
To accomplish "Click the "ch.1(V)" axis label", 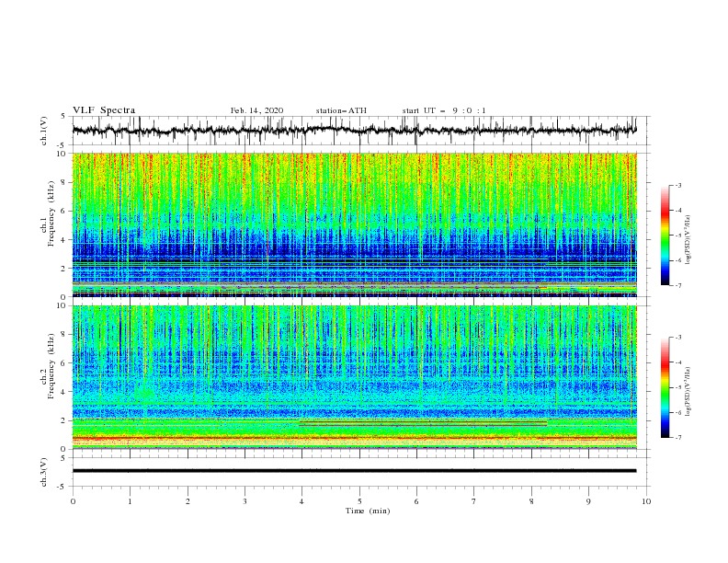I will [x=44, y=131].
